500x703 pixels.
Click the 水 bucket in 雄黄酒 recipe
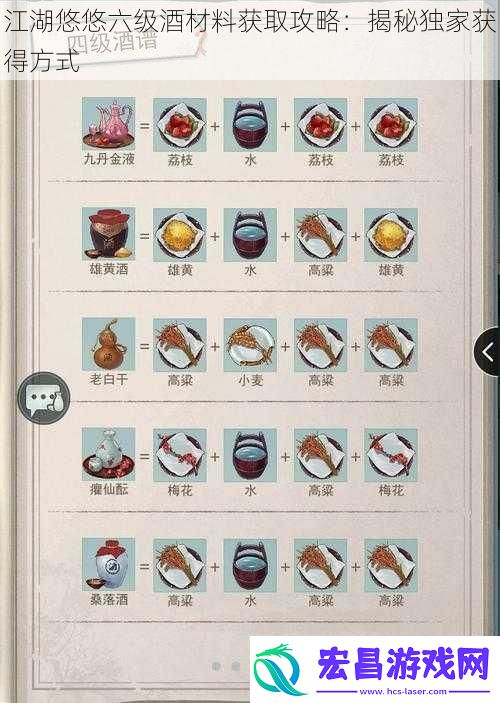pos(250,235)
